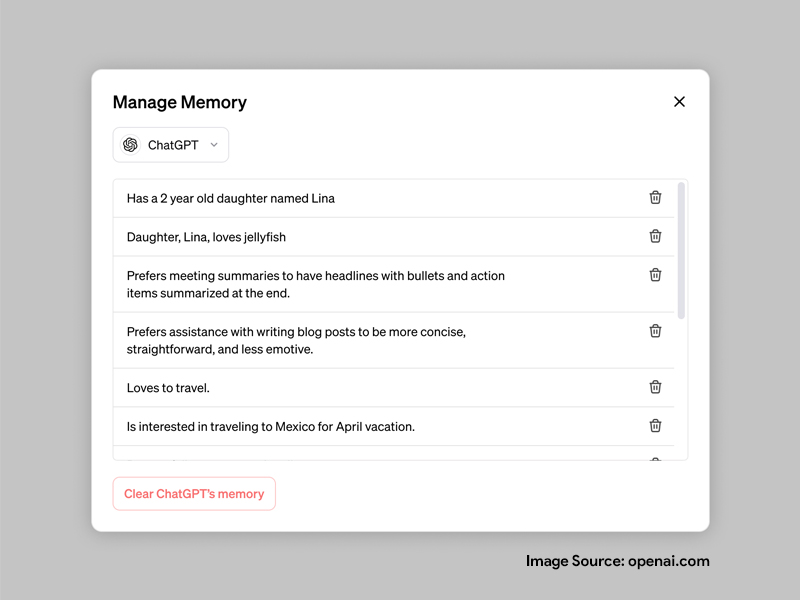
Task: Delete the 'Loves to travel' memory
Action: [x=655, y=387]
